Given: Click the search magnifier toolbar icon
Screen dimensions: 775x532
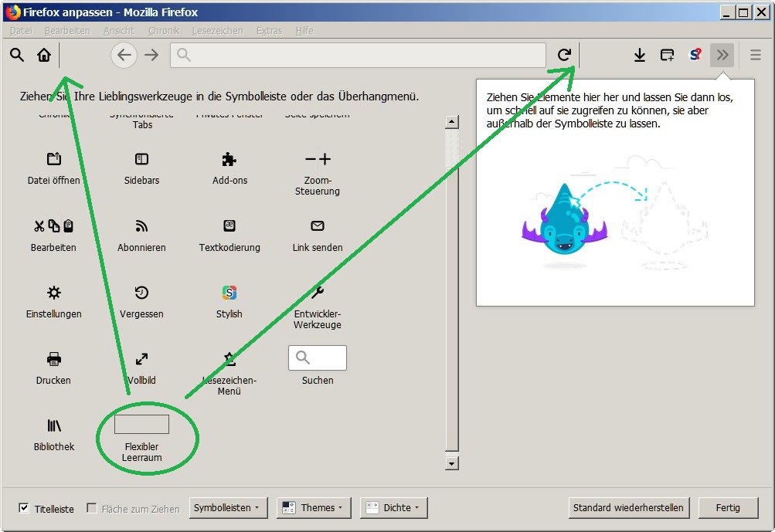Looking at the screenshot, I should pos(17,55).
